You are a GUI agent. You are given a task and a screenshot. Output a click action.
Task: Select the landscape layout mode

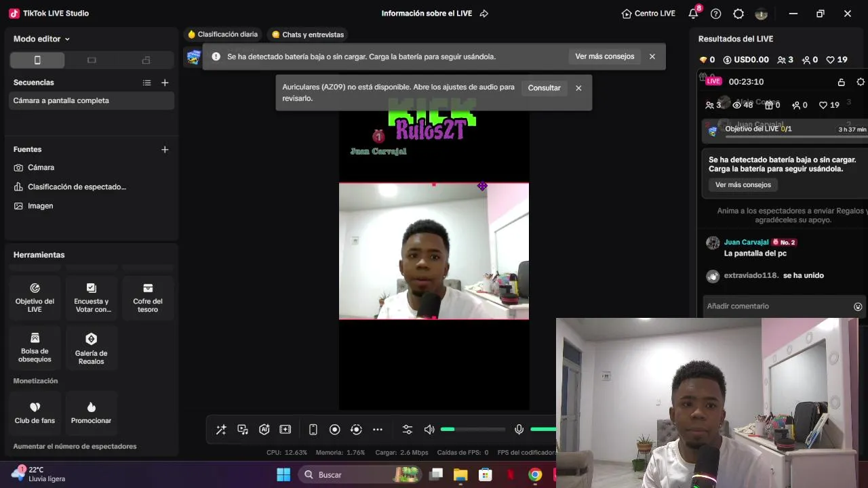pos(92,60)
